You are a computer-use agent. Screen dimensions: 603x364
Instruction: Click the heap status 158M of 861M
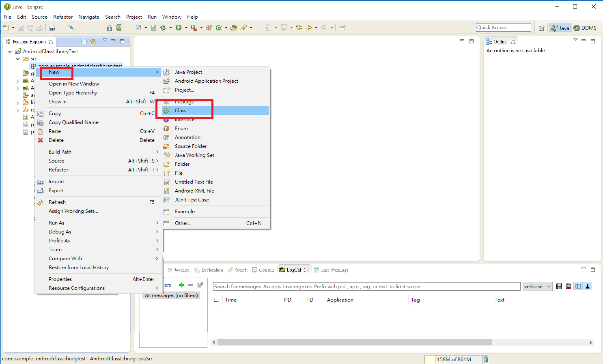[x=454, y=360]
